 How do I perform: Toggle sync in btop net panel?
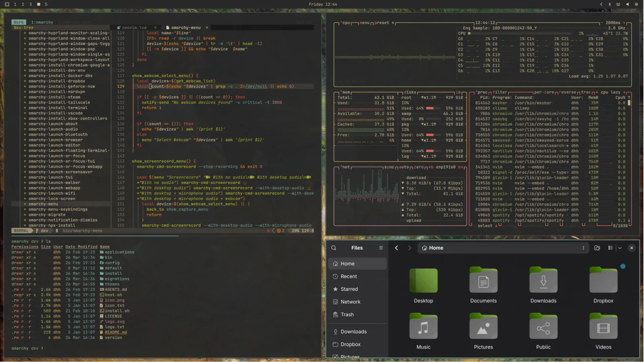click(389, 167)
